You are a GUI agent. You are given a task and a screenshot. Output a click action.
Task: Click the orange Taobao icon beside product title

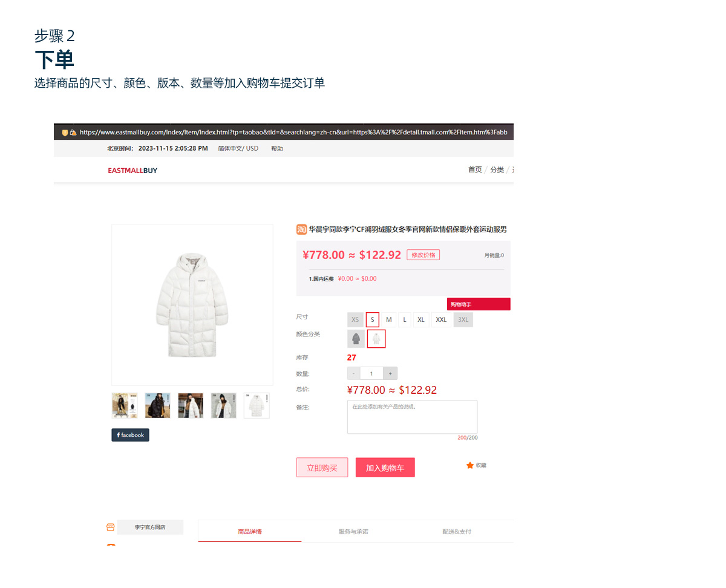301,229
